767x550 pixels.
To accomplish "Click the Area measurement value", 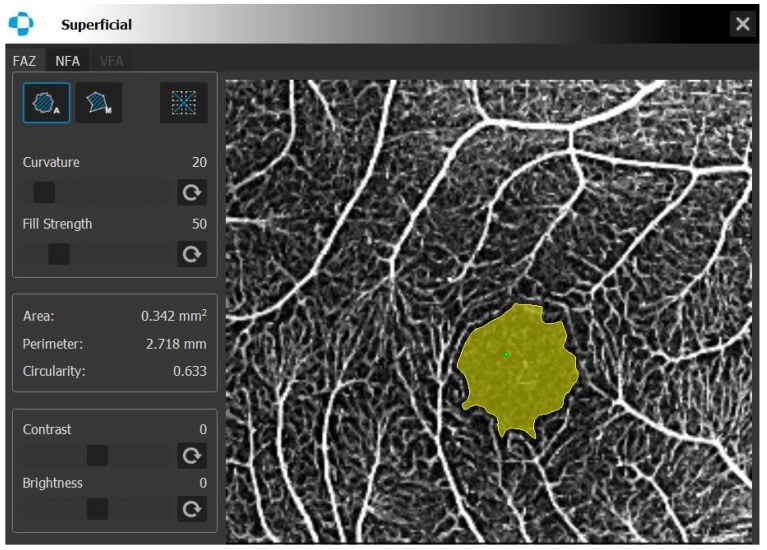I will tap(174, 316).
